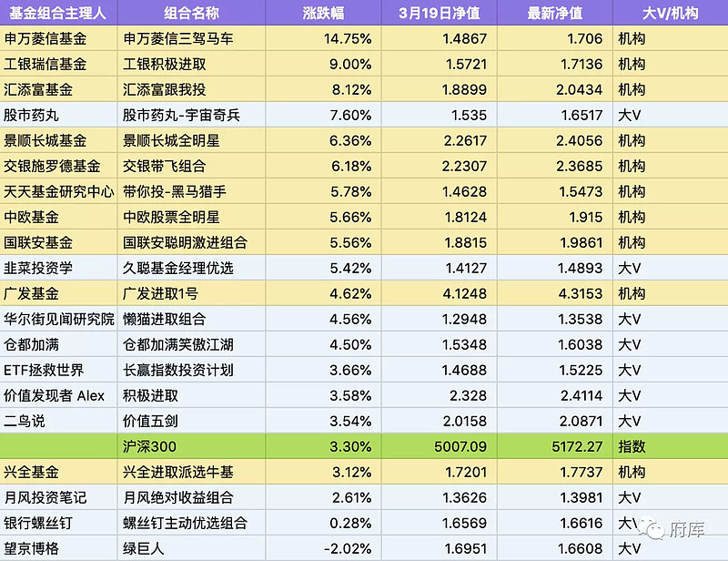Click the 最新净值 column header
Viewport: 728px width, 561px height.
555,13
